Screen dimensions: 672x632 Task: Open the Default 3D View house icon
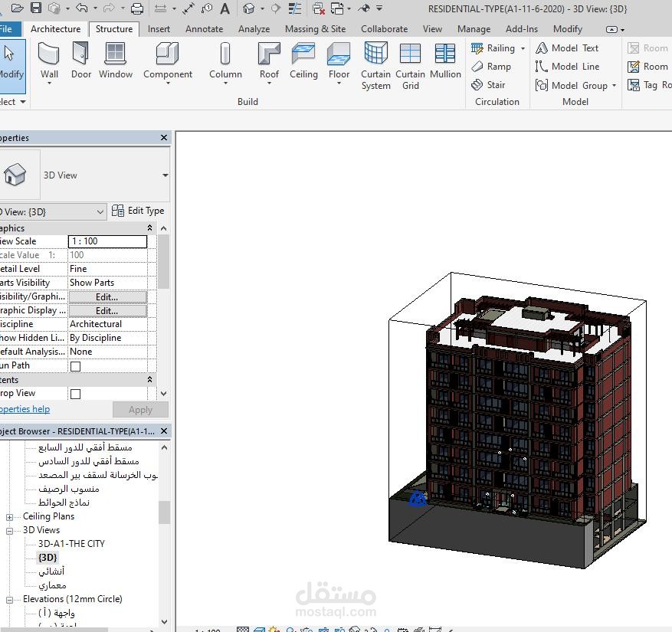[248, 8]
